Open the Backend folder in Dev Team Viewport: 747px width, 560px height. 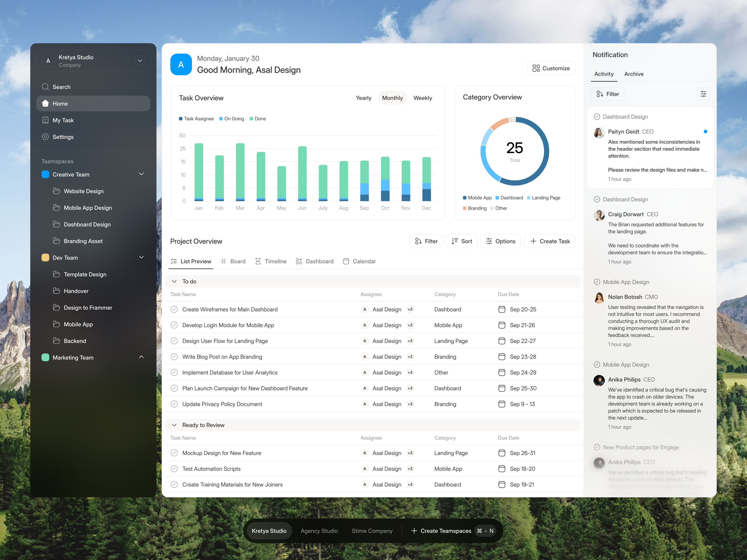75,341
